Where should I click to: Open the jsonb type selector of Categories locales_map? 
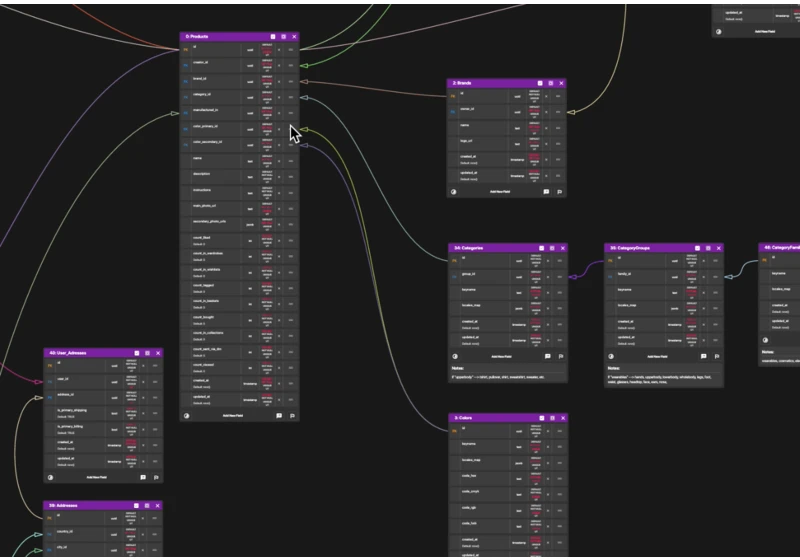(x=519, y=309)
